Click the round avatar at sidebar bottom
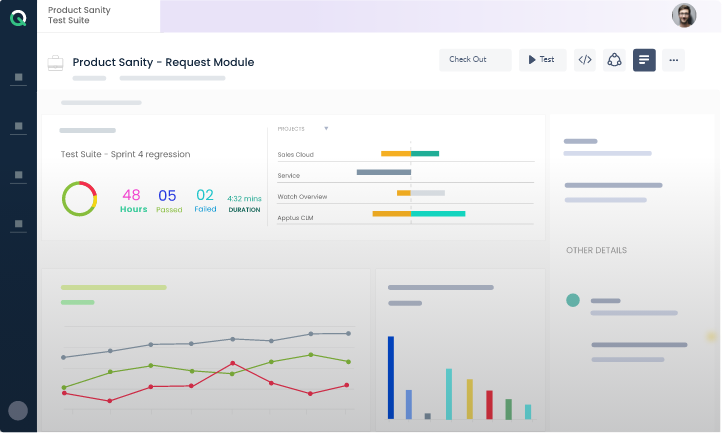The image size is (725, 433). (18, 410)
